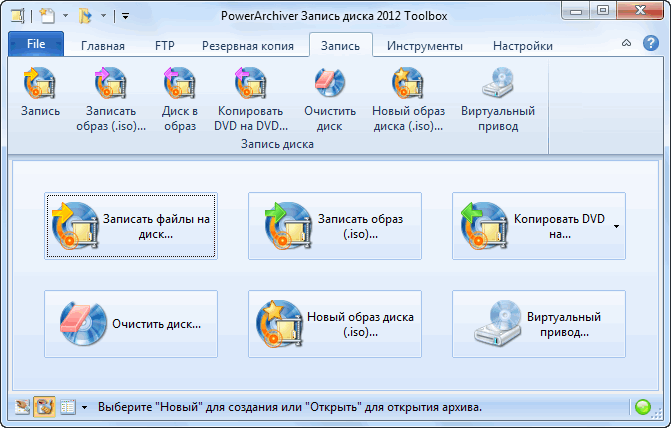Click the first status bar view icon
This screenshot has width=671, height=428.
[22, 407]
